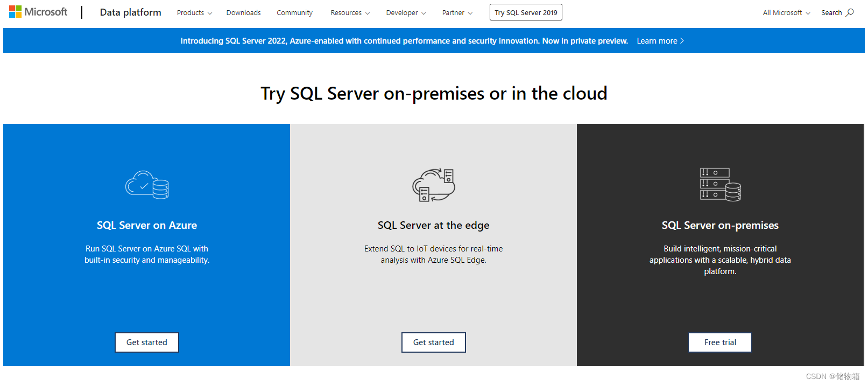
Task: Expand the All Microsoft dropdown
Action: click(786, 12)
